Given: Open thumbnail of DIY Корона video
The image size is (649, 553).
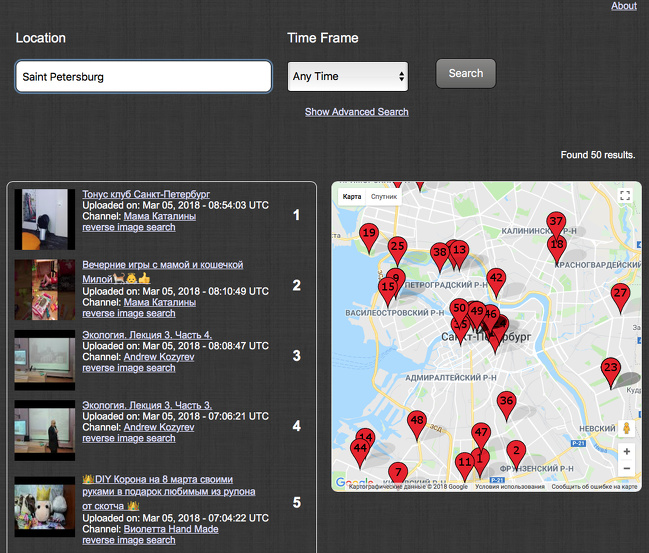Looking at the screenshot, I should 45,506.
